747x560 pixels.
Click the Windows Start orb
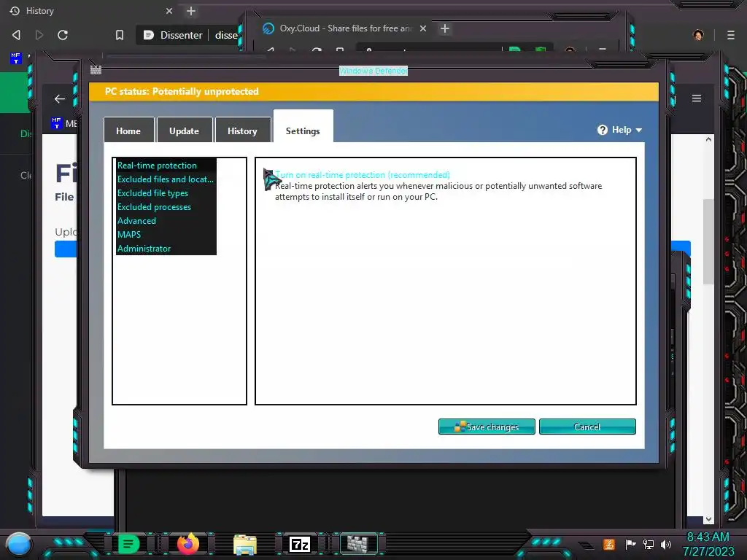point(19,544)
